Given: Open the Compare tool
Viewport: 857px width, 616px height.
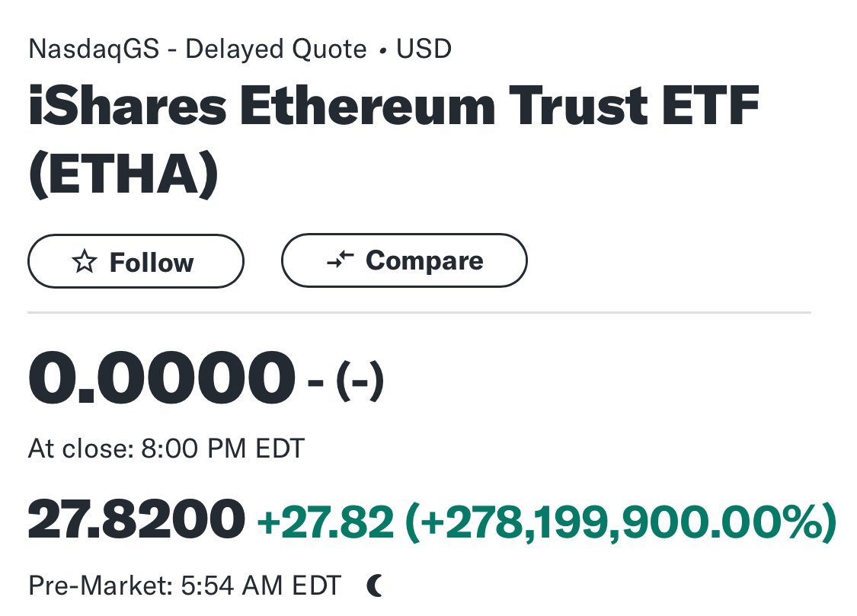Looking at the screenshot, I should (405, 260).
